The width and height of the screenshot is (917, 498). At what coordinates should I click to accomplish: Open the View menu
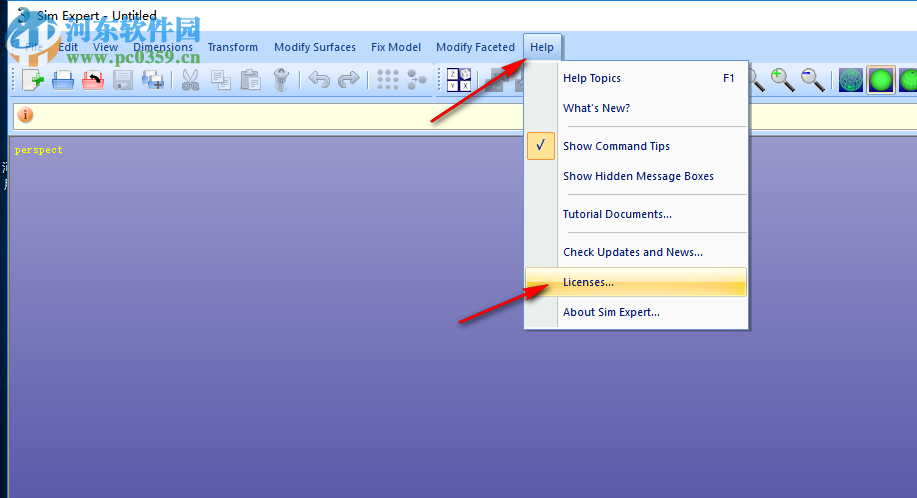tap(105, 47)
